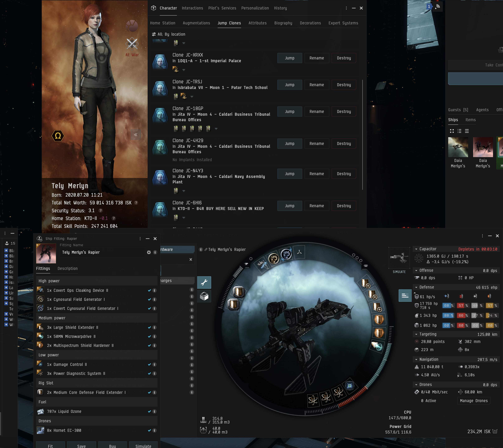Collapse the Targeting stats section
Viewport: 503px width, 448px height.
416,334
